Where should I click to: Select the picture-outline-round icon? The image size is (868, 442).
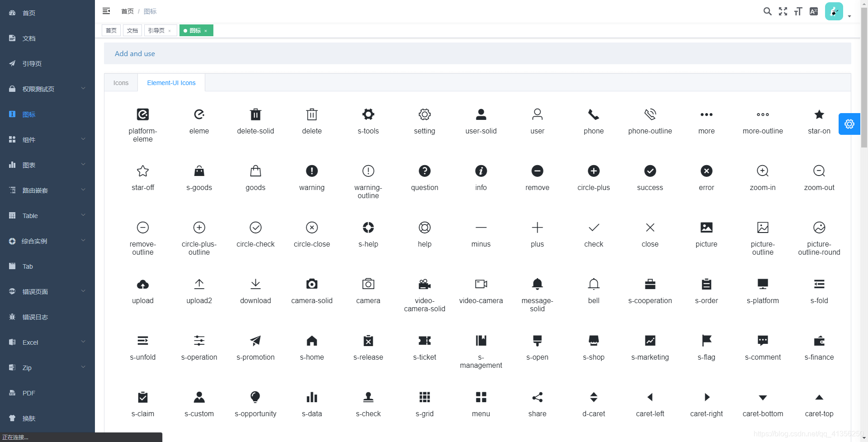click(x=819, y=228)
